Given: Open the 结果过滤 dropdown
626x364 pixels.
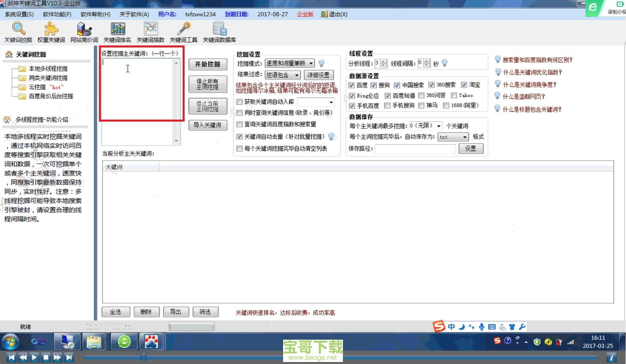Looking at the screenshot, I should (x=283, y=75).
